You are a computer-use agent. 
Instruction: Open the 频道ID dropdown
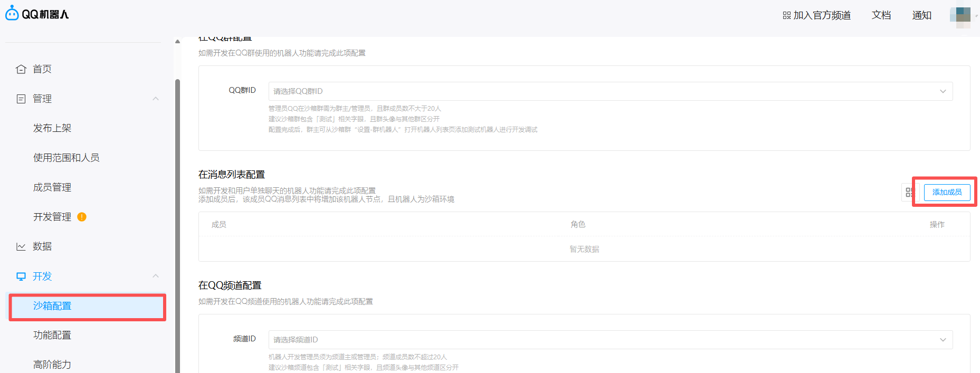click(611, 340)
